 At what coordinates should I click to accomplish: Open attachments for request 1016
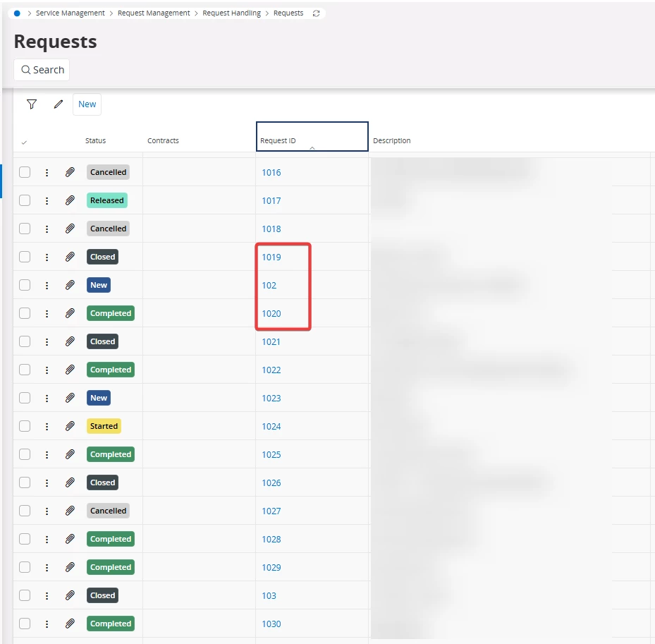(x=70, y=172)
